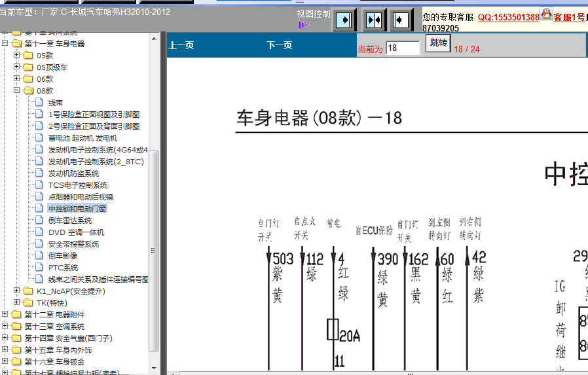Screen dimensions: 588x375
Task: Click the QQ penguin customer service icon
Action: click(546, 14)
